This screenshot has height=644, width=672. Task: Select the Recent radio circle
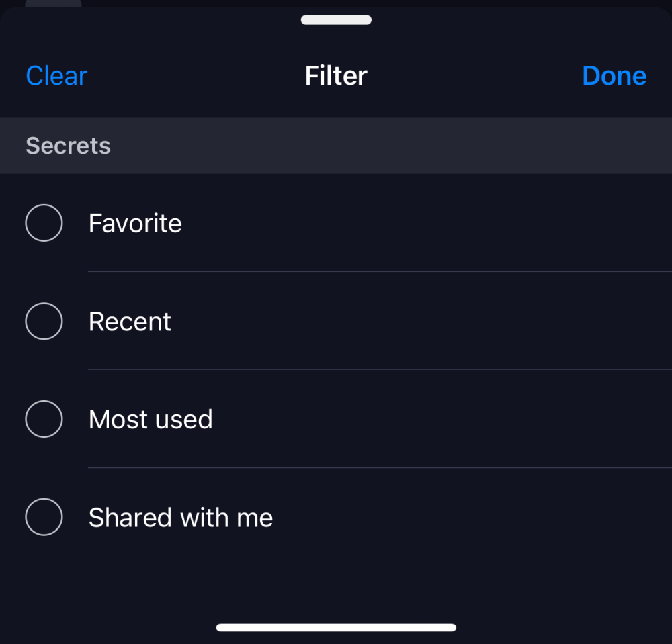tap(44, 321)
